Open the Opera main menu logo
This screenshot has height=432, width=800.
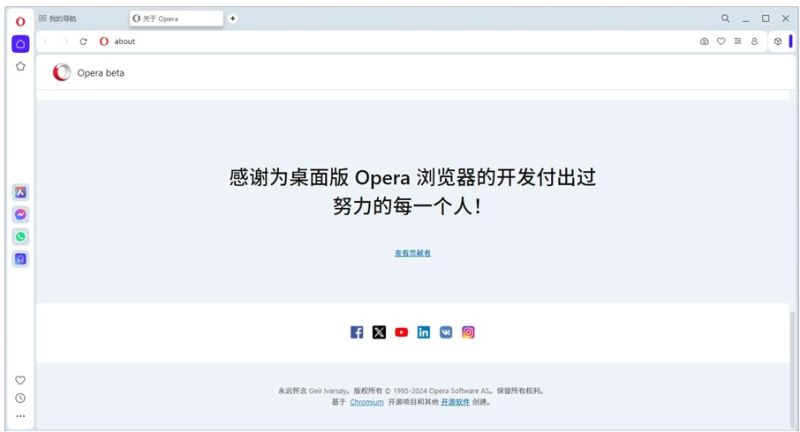20,21
